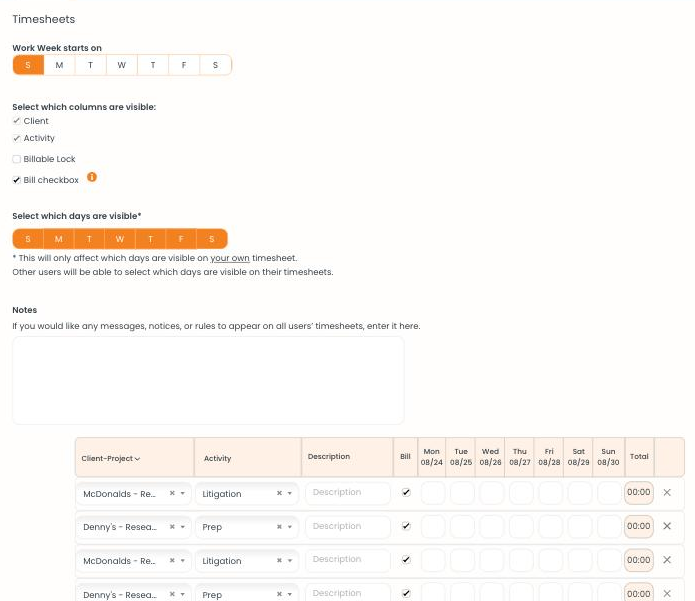Image resolution: width=695 pixels, height=601 pixels.
Task: Click the underlined 'your own' text
Action: pyautogui.click(x=230, y=258)
